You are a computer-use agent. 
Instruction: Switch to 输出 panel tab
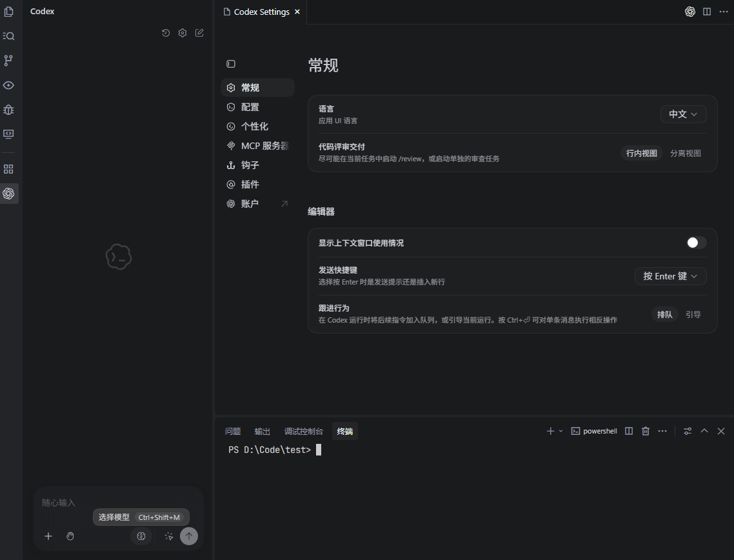click(x=262, y=431)
